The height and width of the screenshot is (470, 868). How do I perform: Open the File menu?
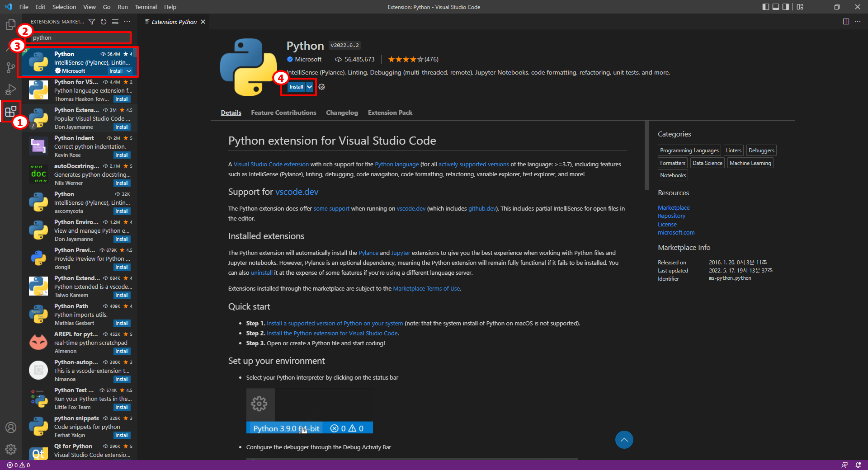click(x=24, y=7)
